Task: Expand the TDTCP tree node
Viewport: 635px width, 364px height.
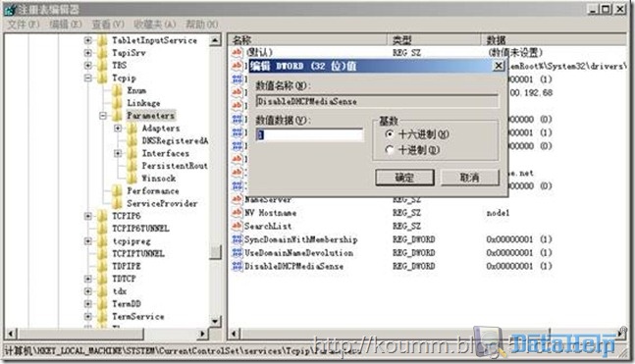Action: (x=88, y=279)
